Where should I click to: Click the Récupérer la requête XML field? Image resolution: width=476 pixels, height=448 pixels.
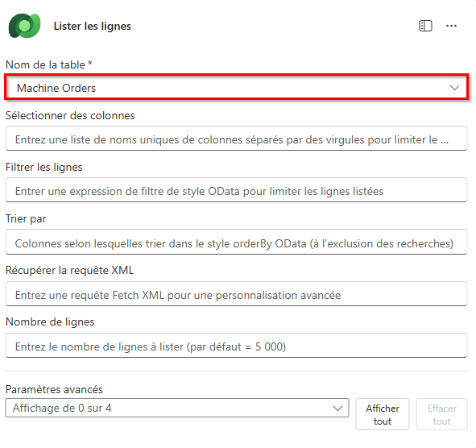(x=236, y=294)
